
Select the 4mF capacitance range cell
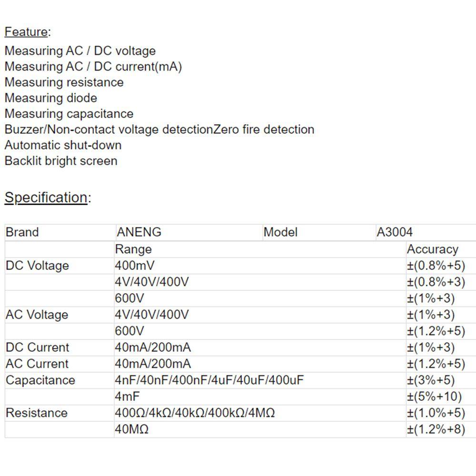(127, 397)
